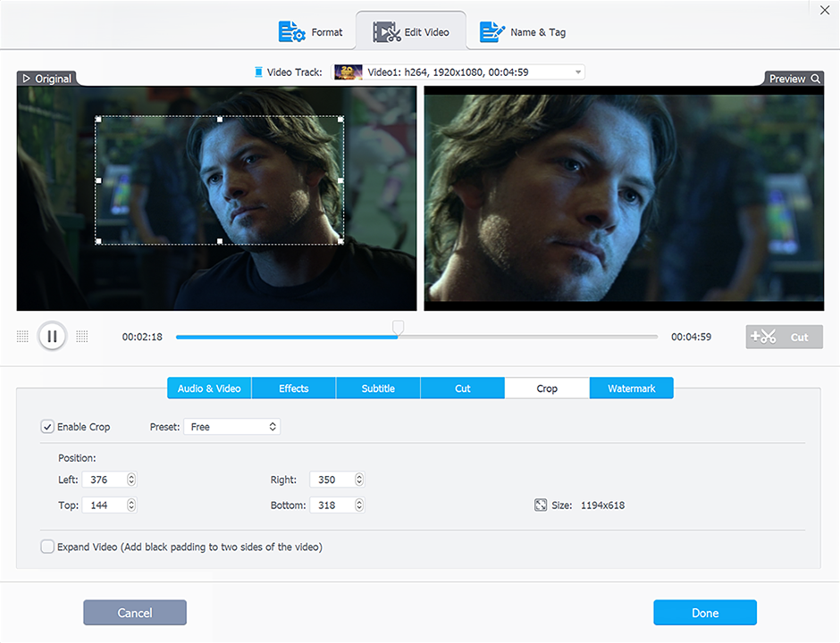Open the Subtitle tab
Image resolution: width=840 pixels, height=643 pixels.
point(378,388)
